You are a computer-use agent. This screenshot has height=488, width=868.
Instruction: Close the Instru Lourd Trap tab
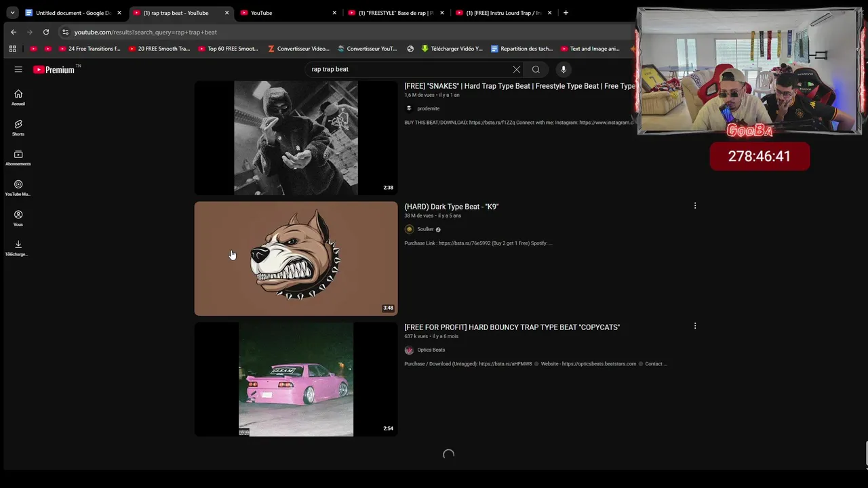(x=550, y=13)
